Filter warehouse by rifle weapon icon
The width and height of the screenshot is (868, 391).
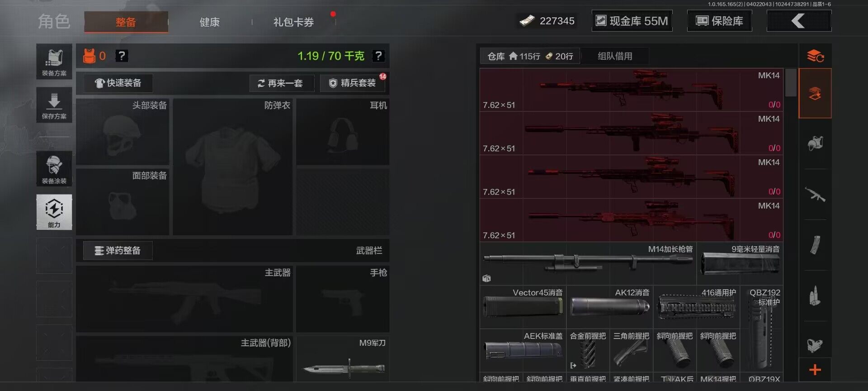click(815, 195)
